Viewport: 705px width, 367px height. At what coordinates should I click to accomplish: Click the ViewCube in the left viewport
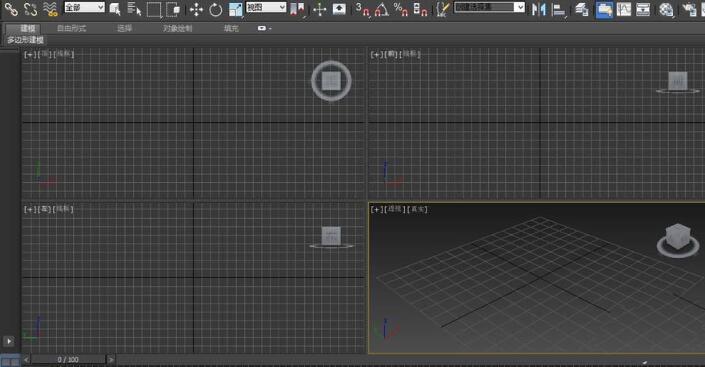tap(331, 237)
